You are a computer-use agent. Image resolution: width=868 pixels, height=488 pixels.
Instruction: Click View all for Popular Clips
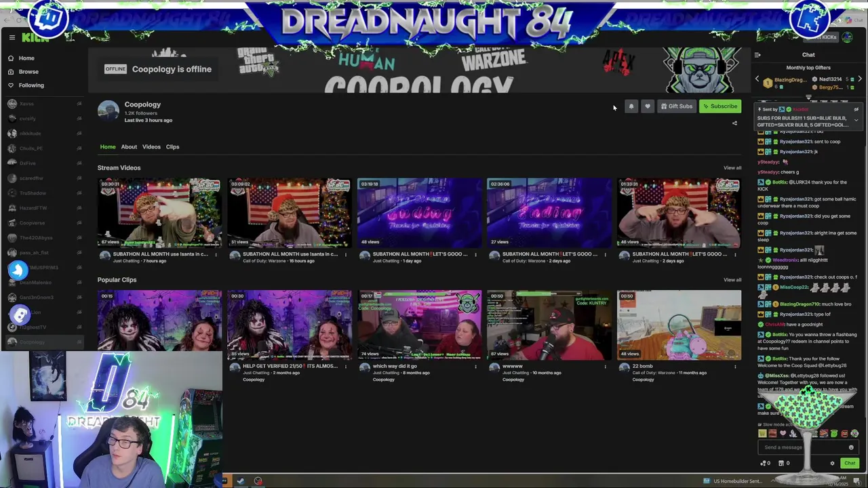[x=732, y=280]
